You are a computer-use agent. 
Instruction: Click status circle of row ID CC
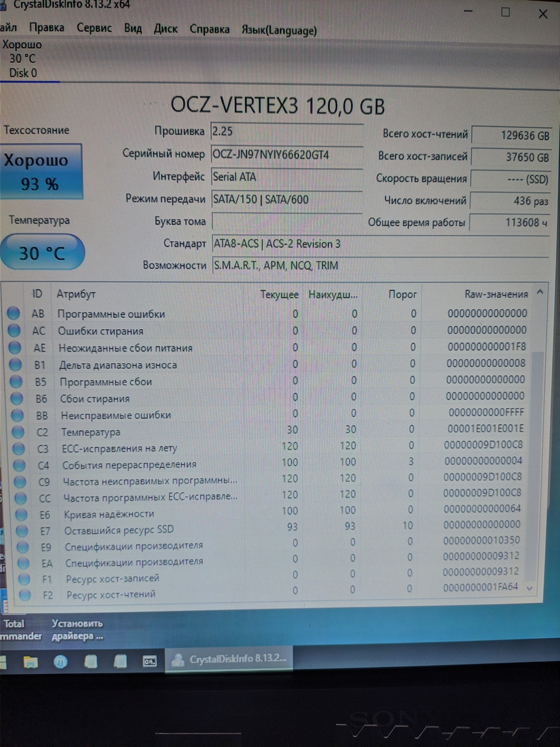[21, 498]
